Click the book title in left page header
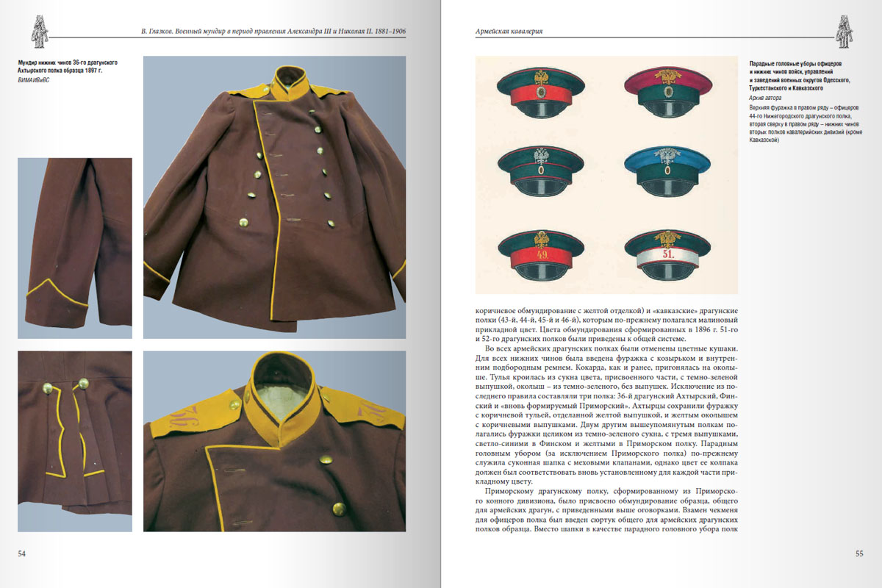Viewport: 882px width, 588px height. point(273,32)
